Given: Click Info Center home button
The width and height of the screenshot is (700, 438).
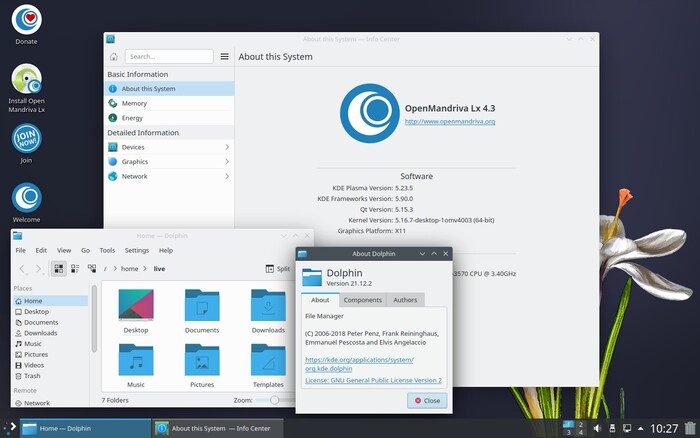Looking at the screenshot, I should (x=114, y=57).
